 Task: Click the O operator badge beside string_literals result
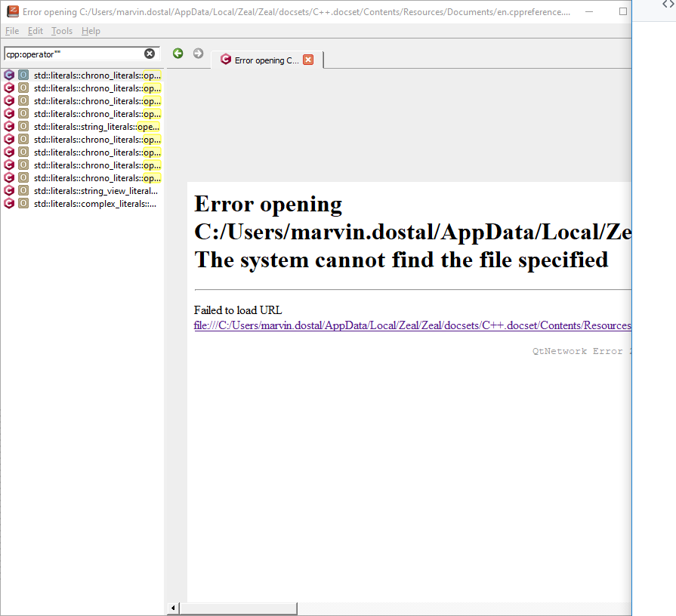pyautogui.click(x=23, y=126)
